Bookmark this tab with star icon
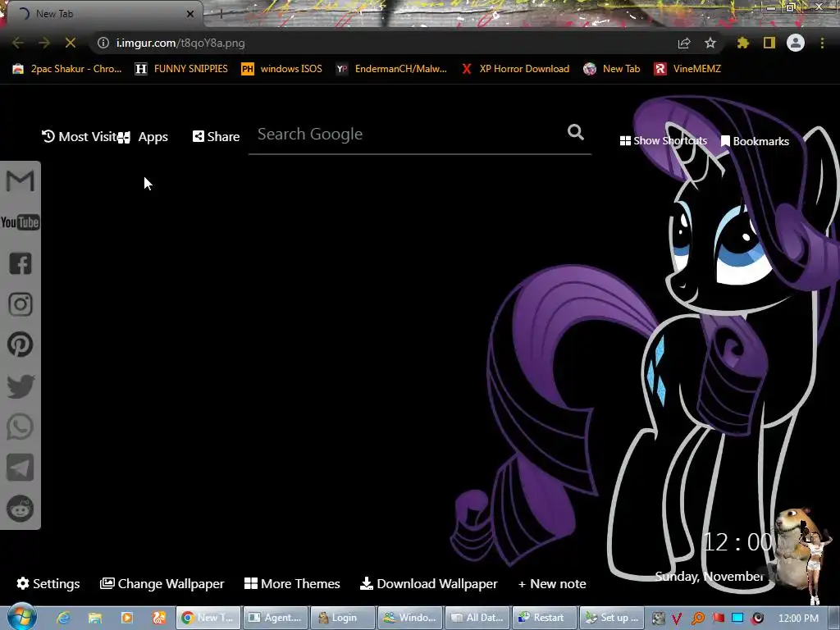Image resolution: width=840 pixels, height=630 pixels. [710, 43]
